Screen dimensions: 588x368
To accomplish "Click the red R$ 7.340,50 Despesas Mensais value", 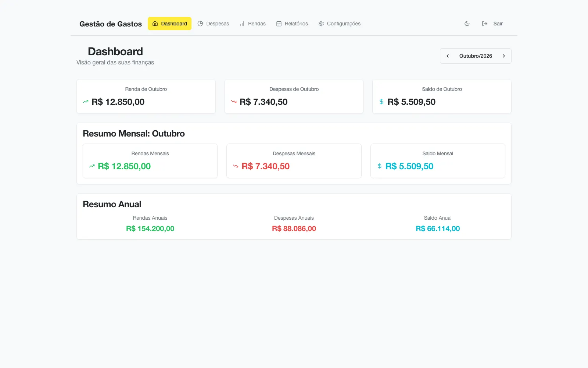I will tap(265, 166).
